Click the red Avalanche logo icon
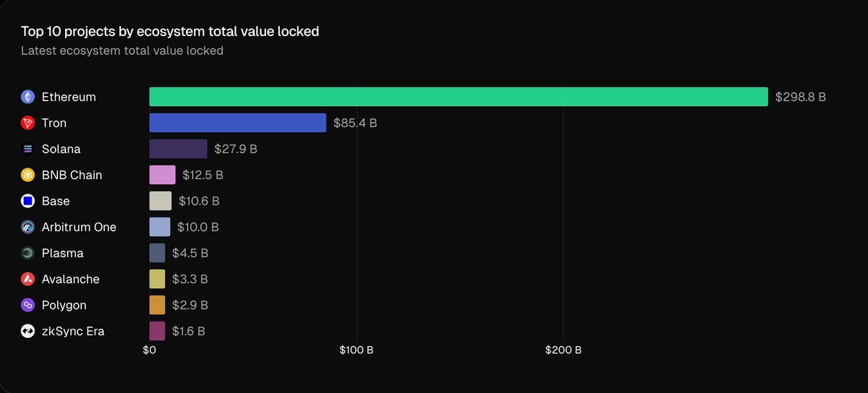Viewport: 868px width, 393px height. click(28, 279)
